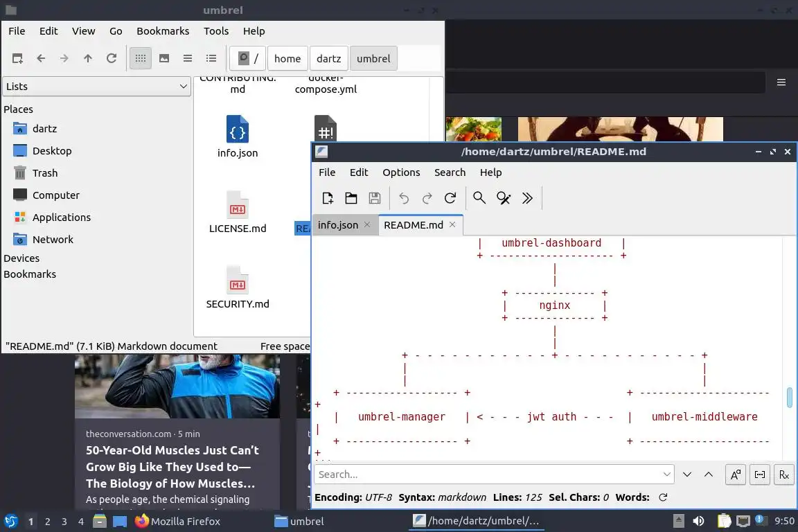Open a new tab in file manager
Screen dimensions: 798x532
click(17, 59)
